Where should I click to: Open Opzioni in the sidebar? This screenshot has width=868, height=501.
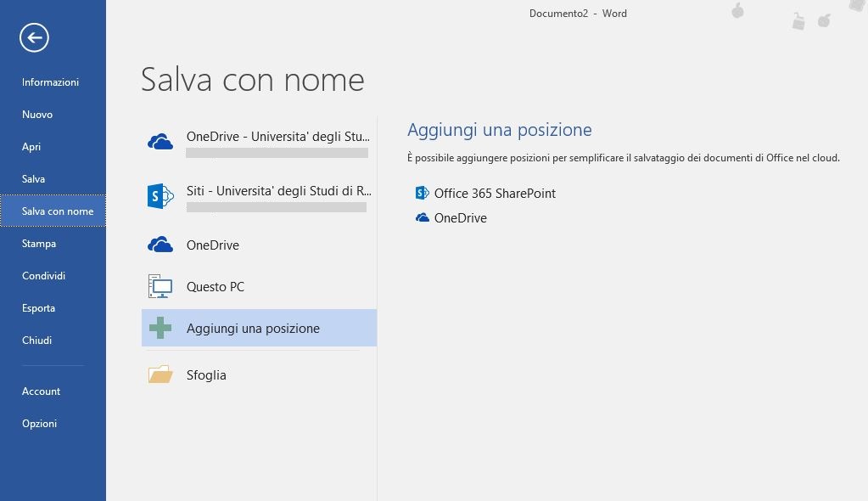39,423
